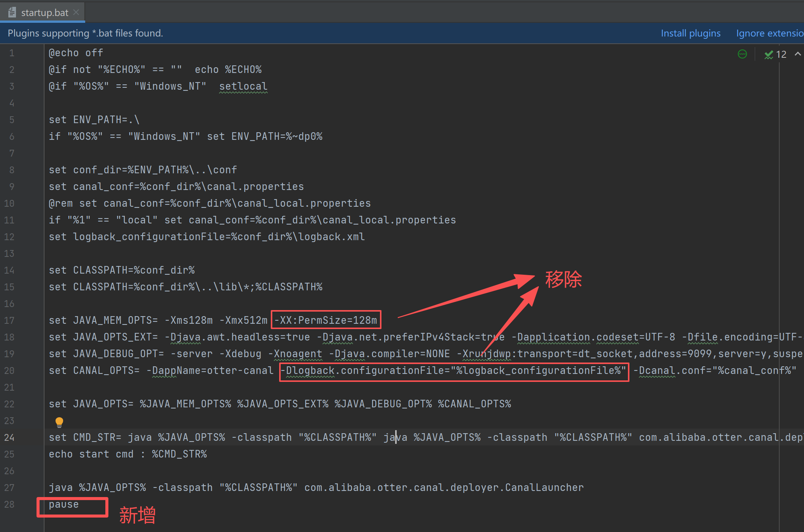Place cursor on '@echo off' line
This screenshot has width=804, height=532.
[x=76, y=53]
